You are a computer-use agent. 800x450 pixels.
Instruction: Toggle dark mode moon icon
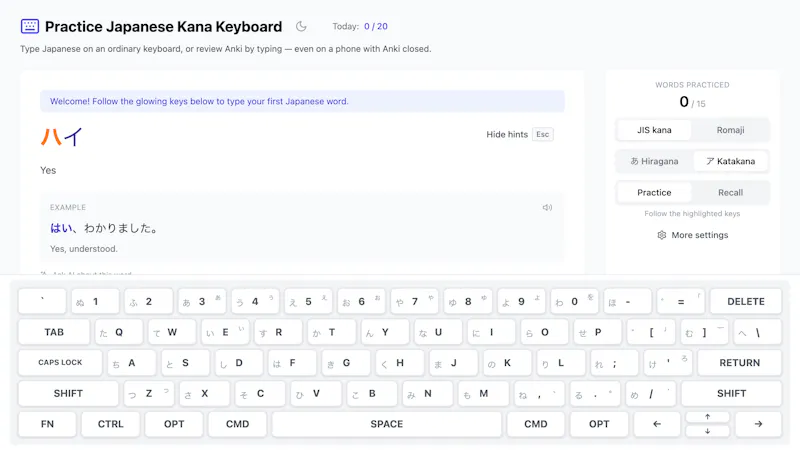(302, 26)
